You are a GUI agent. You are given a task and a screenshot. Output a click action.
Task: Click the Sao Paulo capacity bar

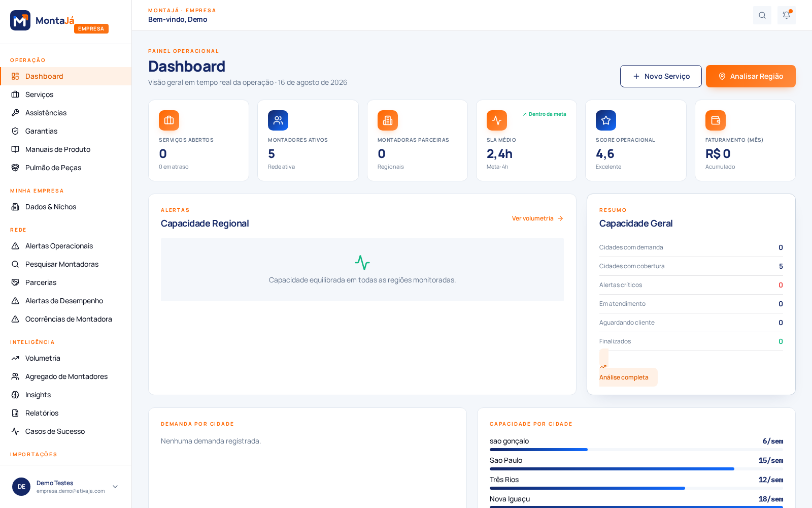click(x=636, y=469)
